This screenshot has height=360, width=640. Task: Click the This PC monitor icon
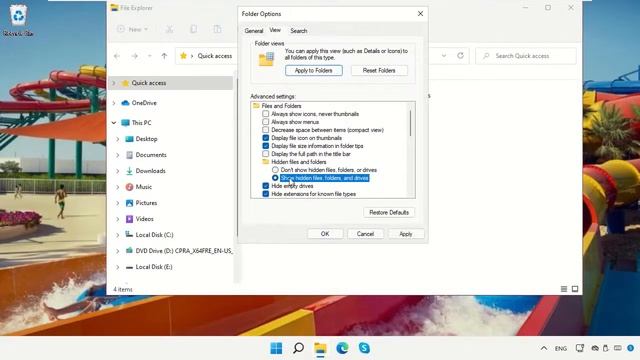pyautogui.click(x=125, y=123)
